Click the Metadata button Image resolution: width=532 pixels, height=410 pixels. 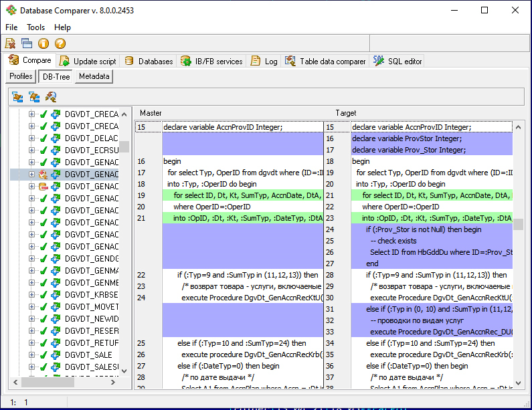pyautogui.click(x=94, y=76)
